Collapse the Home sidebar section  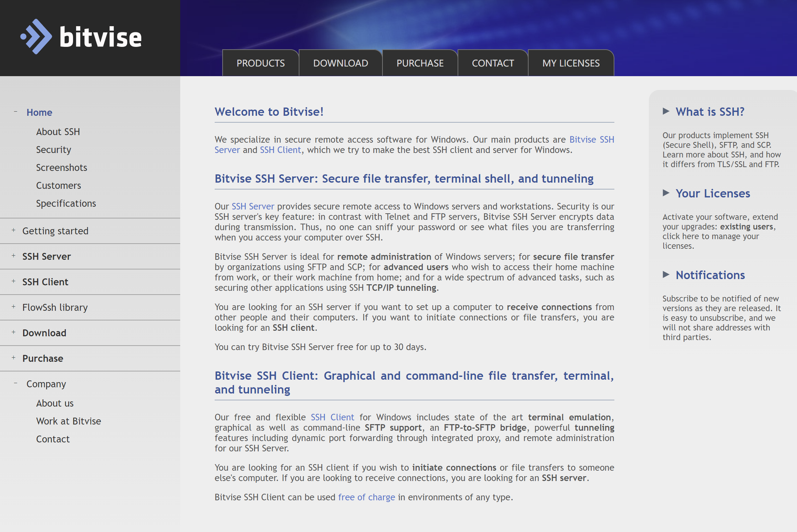coord(16,112)
